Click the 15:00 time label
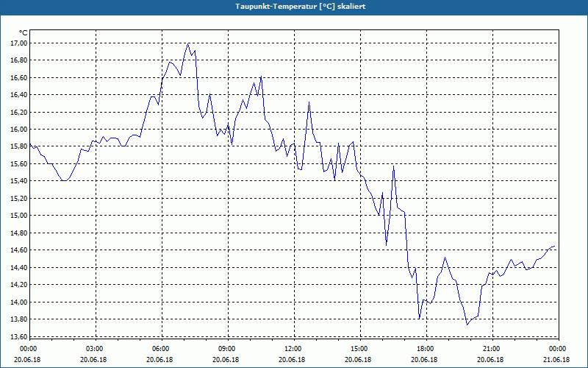This screenshot has width=588, height=368. (x=359, y=349)
